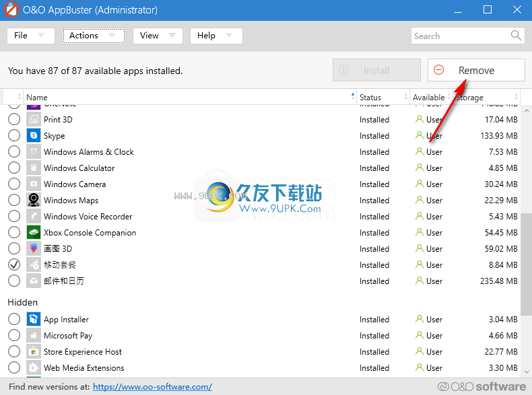The image size is (532, 395).
Task: Select the Windows Voice Recorder checkbox
Action: pyautogui.click(x=14, y=216)
